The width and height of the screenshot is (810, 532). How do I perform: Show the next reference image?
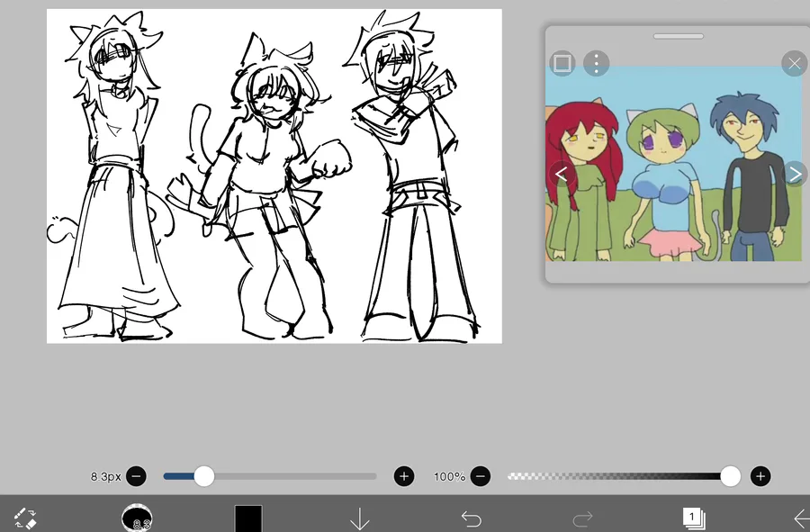point(795,174)
